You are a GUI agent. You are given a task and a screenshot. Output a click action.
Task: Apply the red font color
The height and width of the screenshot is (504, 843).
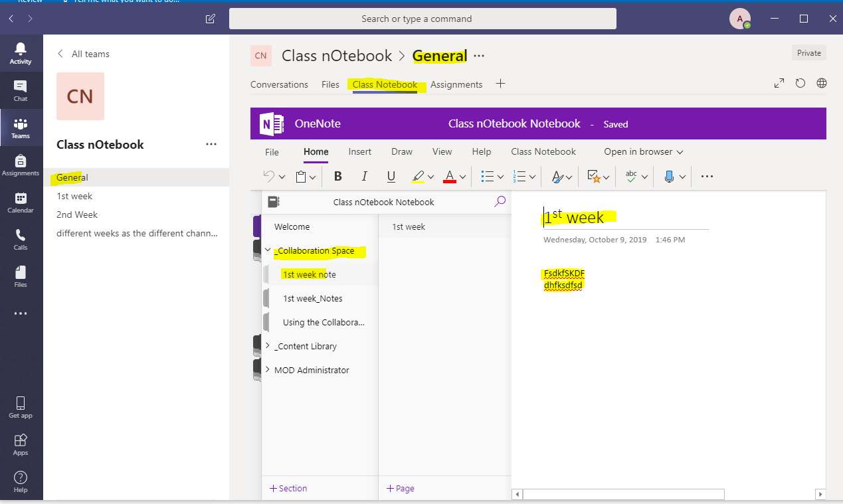(x=450, y=177)
